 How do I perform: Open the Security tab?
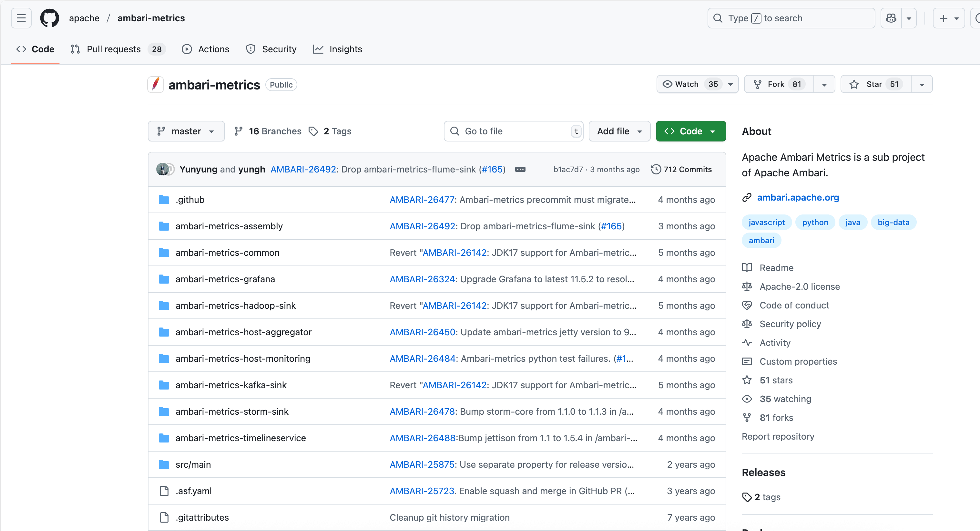tap(271, 49)
